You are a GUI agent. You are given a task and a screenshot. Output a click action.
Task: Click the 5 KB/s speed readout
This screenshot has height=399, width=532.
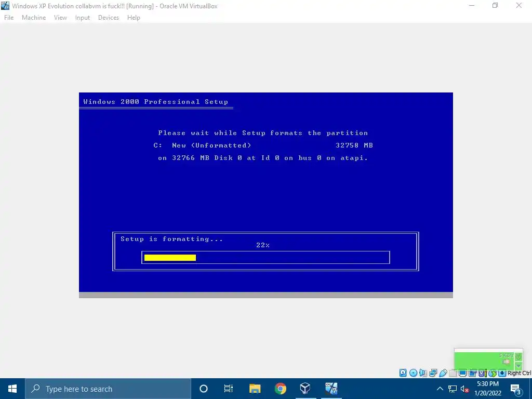click(x=506, y=355)
